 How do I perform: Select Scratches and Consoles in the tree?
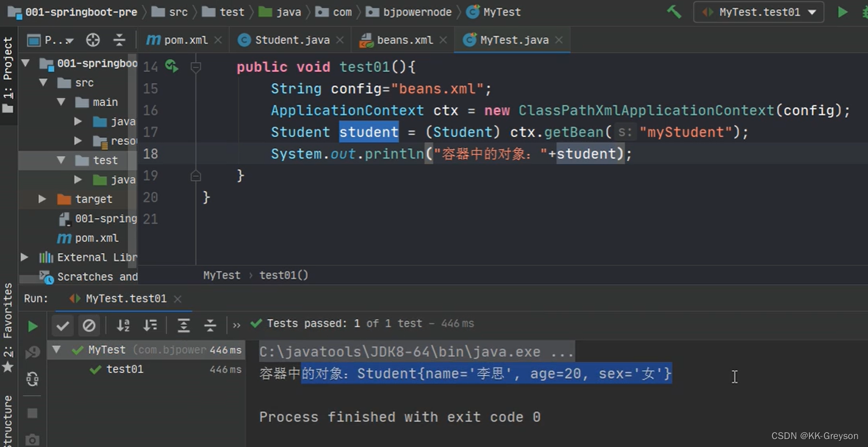pos(88,277)
